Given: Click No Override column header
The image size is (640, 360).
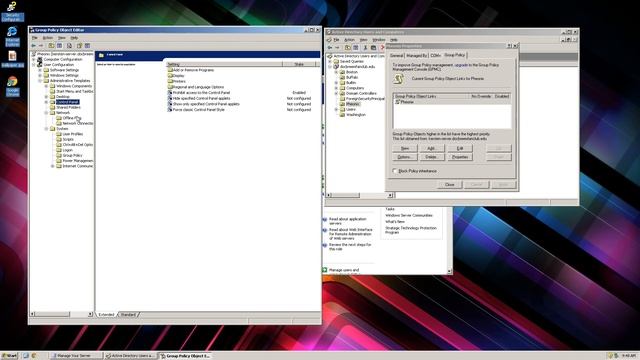Looking at the screenshot, I should [481, 96].
